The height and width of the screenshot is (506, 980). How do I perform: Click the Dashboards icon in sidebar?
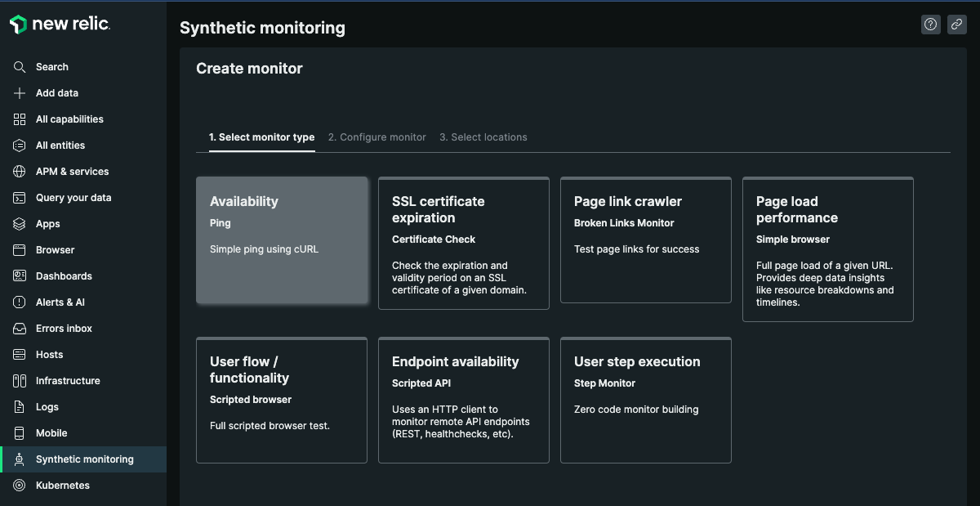click(x=20, y=276)
